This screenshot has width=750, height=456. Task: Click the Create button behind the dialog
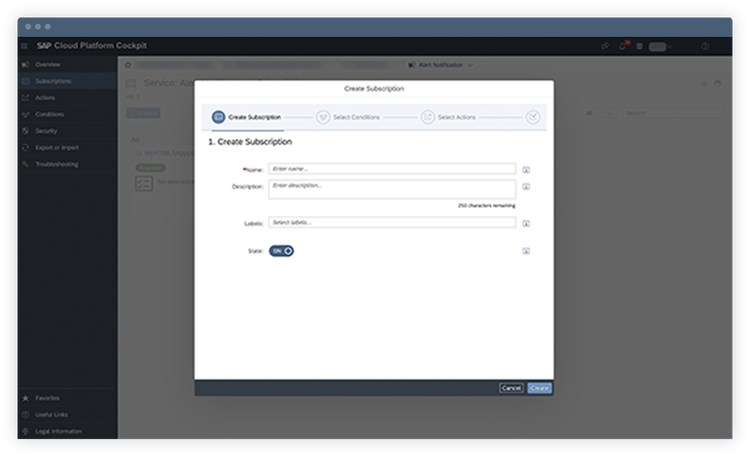coord(143,113)
